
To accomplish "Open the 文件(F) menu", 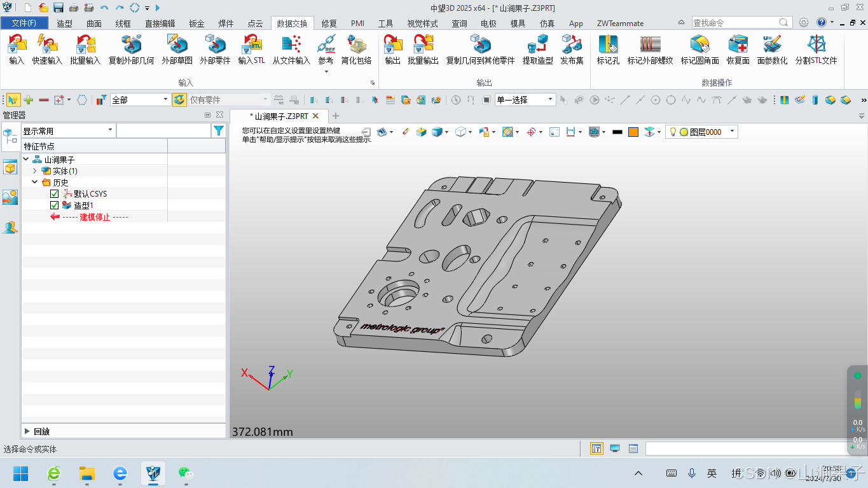I will point(24,24).
